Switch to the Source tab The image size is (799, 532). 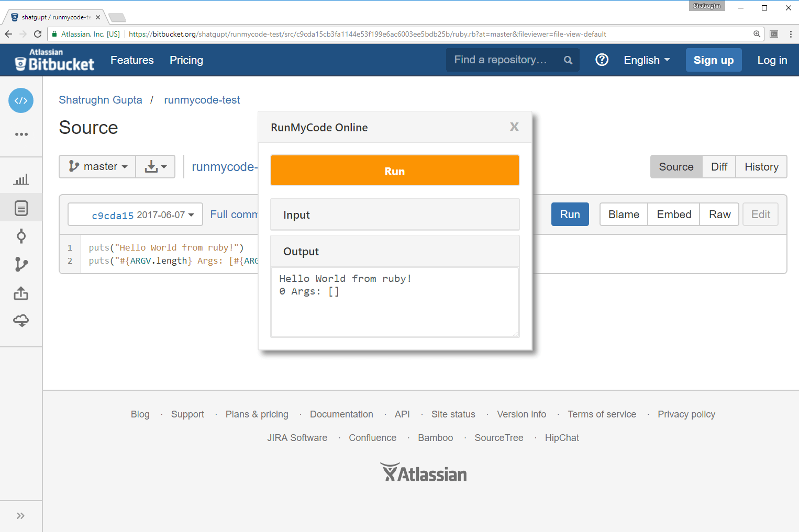676,166
